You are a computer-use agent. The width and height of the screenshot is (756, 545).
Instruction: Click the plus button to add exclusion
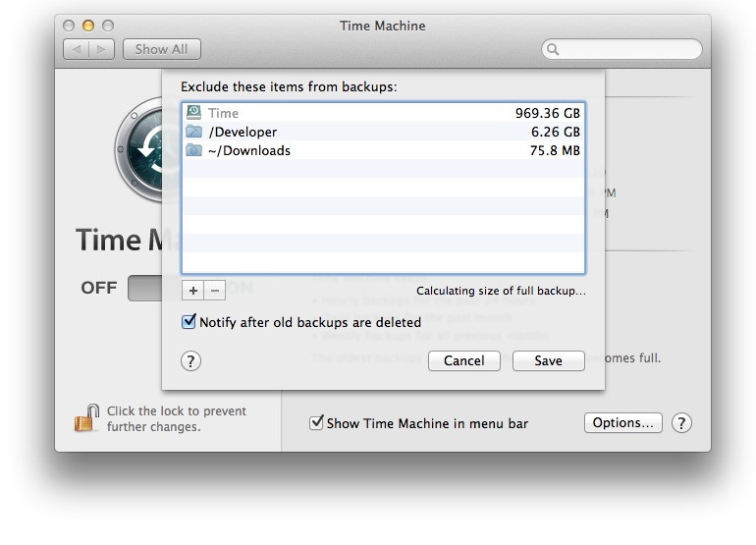(x=192, y=291)
